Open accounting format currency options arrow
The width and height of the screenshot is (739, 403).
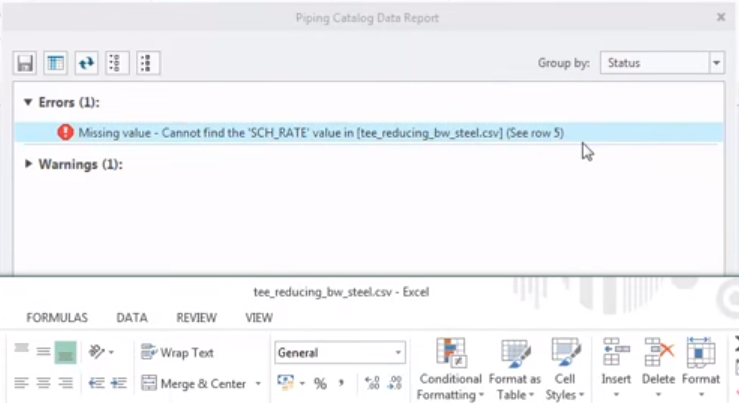click(302, 383)
